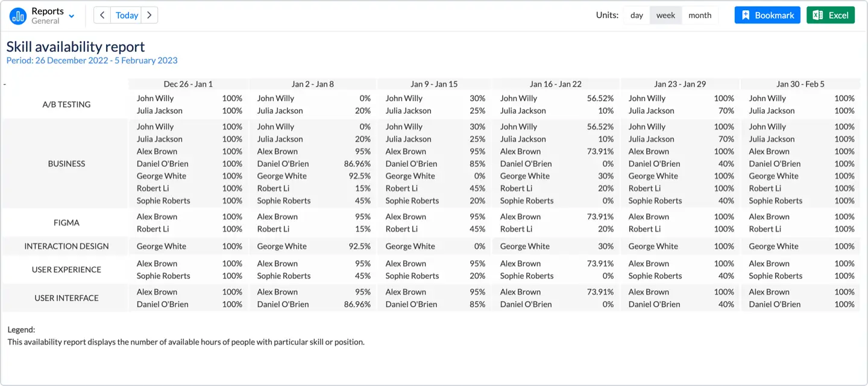
Task: Jump to Today in date navigator
Action: coord(127,15)
